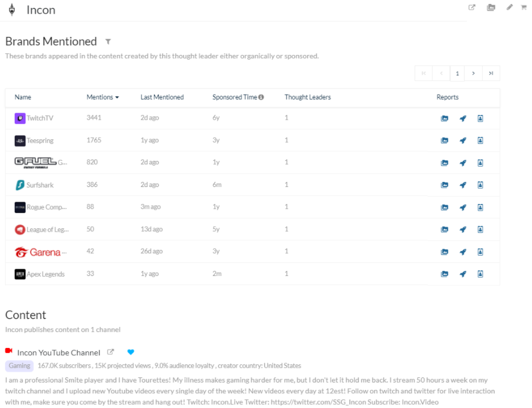Screen dimensions: 532x408
Task: Open the Brands Mentioned filter funnel
Action: point(108,42)
